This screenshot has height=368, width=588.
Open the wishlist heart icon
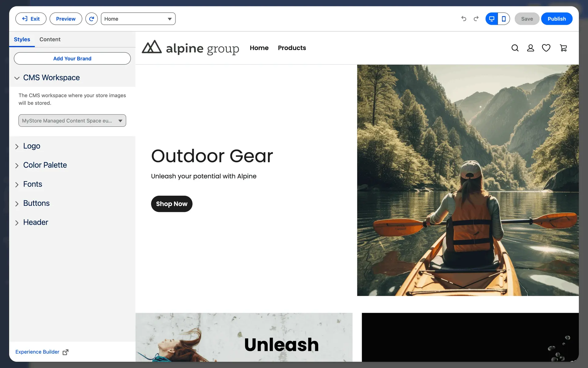tap(546, 48)
